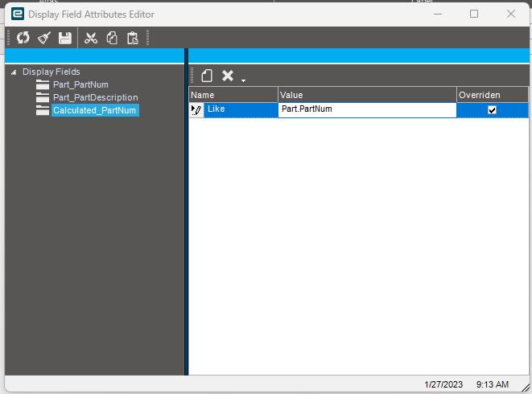Click the Overriden column header
This screenshot has height=394, width=532.
pos(493,95)
